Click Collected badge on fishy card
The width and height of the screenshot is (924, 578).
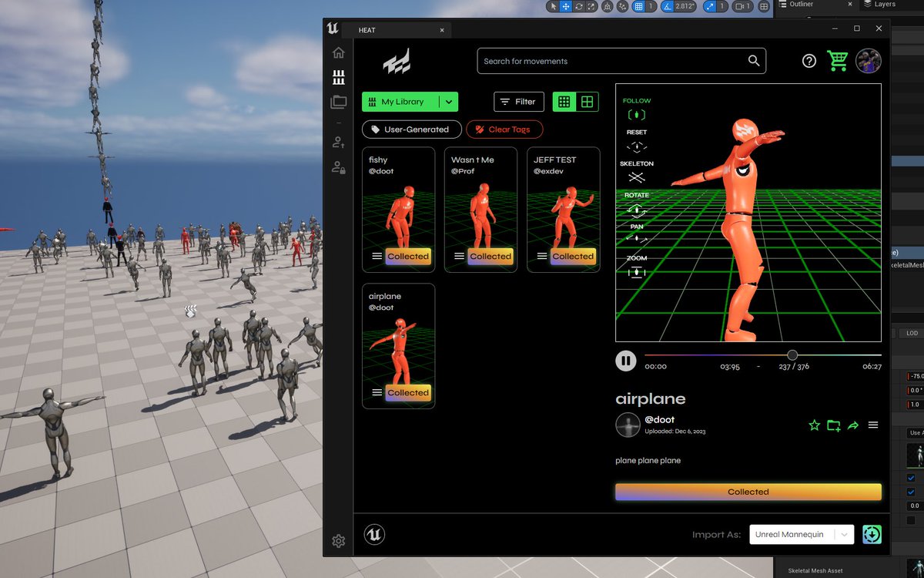click(x=408, y=257)
